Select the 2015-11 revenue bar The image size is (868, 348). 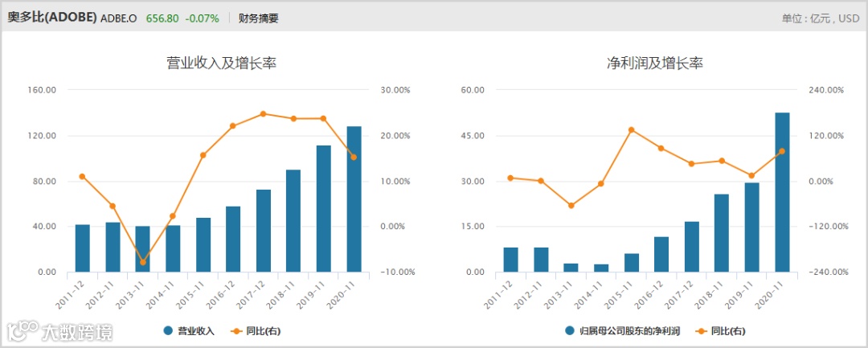click(x=203, y=245)
